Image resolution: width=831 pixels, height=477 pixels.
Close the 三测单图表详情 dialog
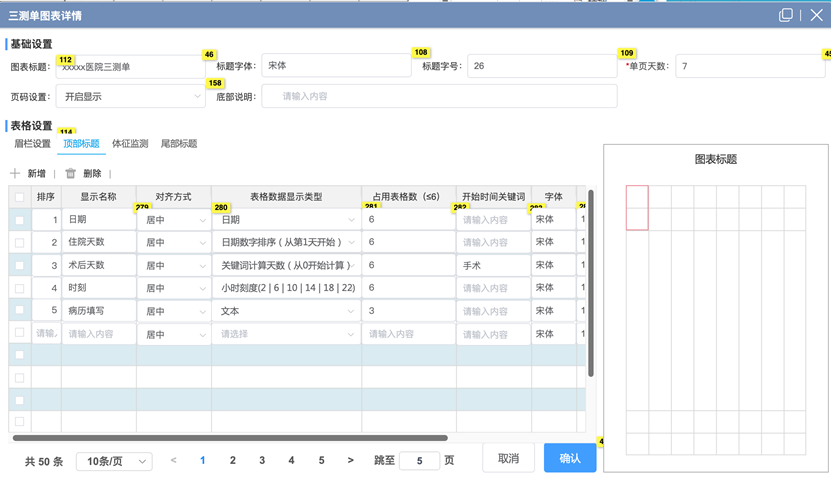[817, 15]
